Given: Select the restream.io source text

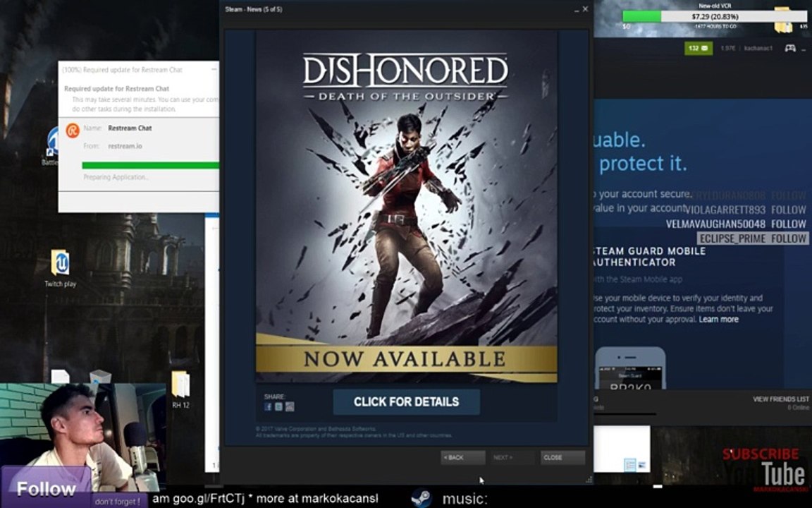Looking at the screenshot, I should coord(125,146).
